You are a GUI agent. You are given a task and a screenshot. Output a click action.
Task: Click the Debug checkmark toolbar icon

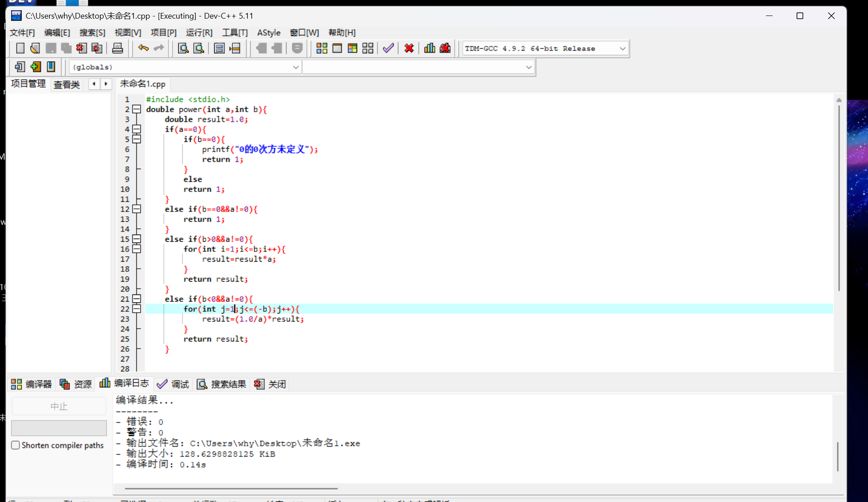pyautogui.click(x=388, y=48)
